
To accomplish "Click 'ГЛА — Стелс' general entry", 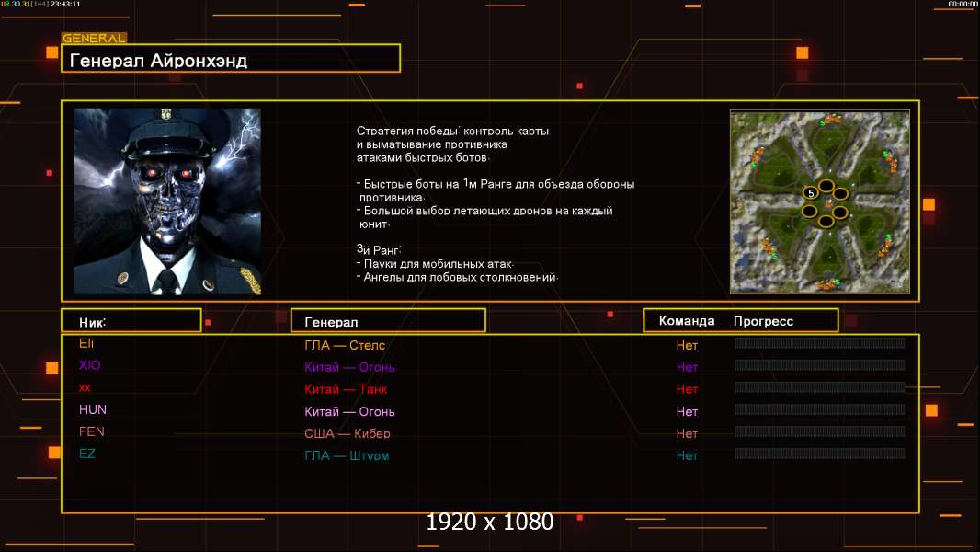I will [x=345, y=345].
